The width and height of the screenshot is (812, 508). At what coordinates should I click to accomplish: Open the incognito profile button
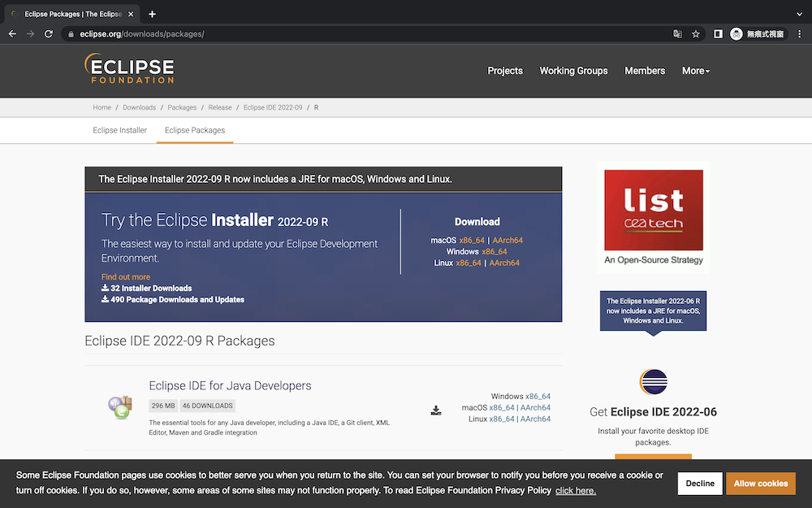point(758,33)
